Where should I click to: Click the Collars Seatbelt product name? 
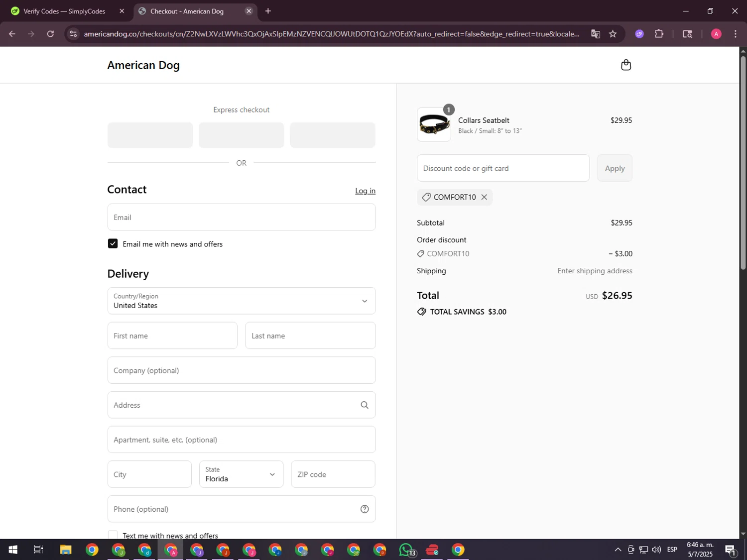(x=484, y=120)
